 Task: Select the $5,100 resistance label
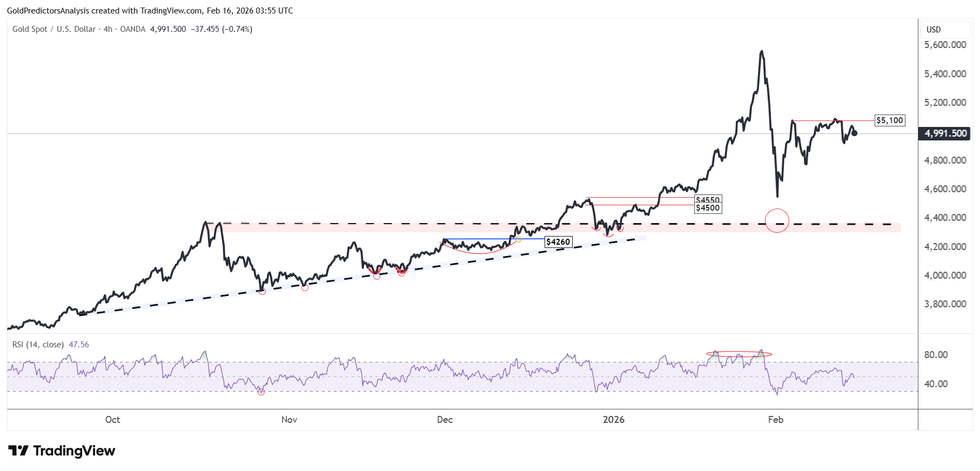(890, 120)
